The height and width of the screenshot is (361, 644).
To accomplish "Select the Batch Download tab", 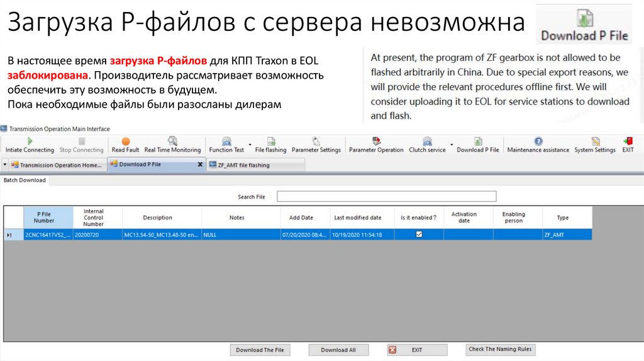I will pos(25,180).
